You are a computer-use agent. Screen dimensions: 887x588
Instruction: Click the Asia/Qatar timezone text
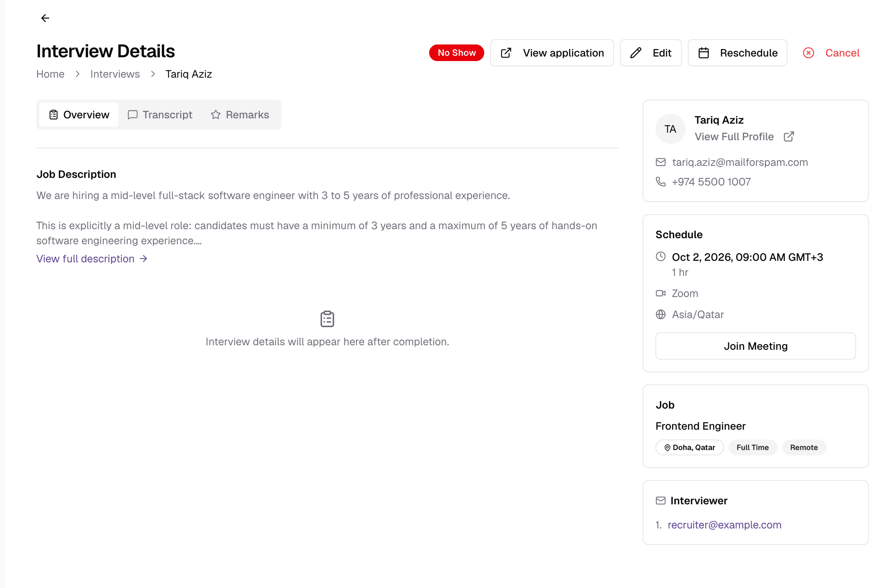pyautogui.click(x=698, y=314)
